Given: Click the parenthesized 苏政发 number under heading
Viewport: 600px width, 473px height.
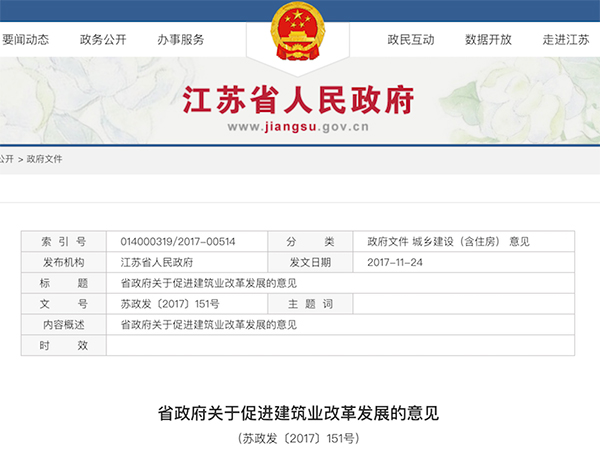Looking at the screenshot, I should pyautogui.click(x=299, y=438).
